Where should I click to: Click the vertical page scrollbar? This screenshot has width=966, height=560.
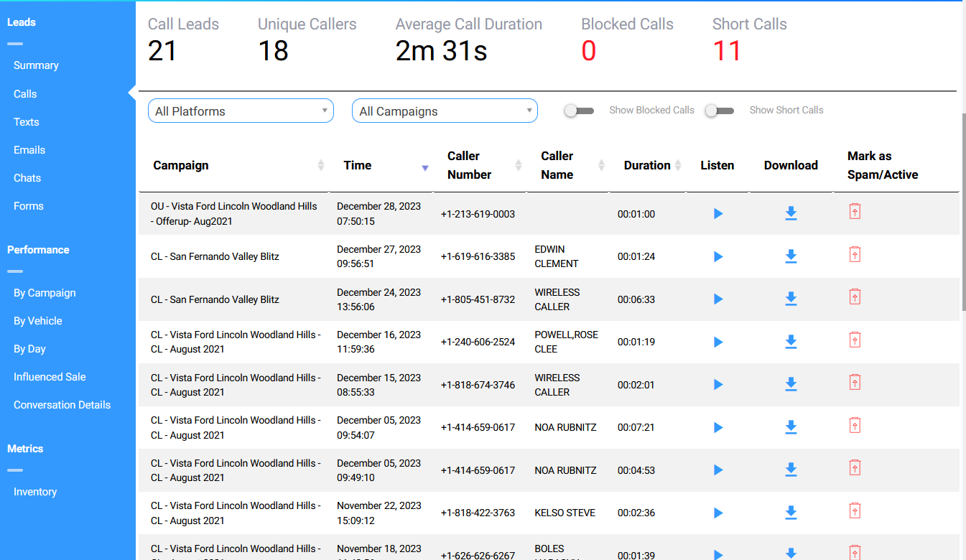963,212
